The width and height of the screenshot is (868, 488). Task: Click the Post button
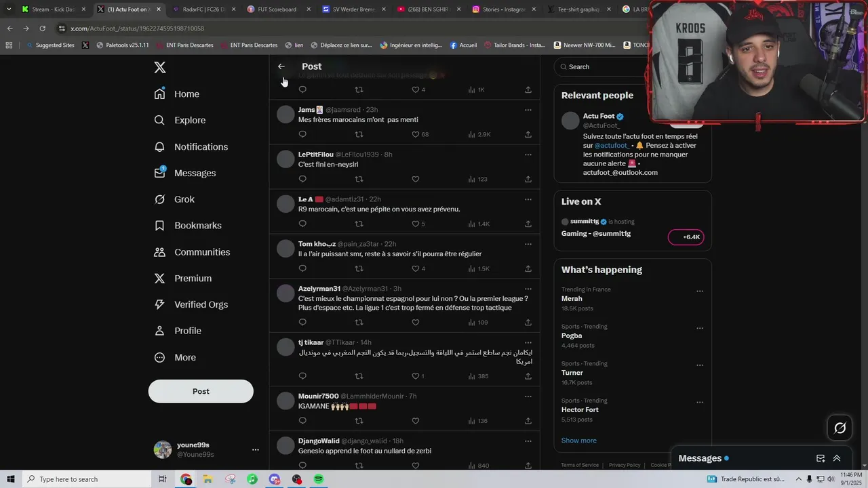pyautogui.click(x=201, y=391)
